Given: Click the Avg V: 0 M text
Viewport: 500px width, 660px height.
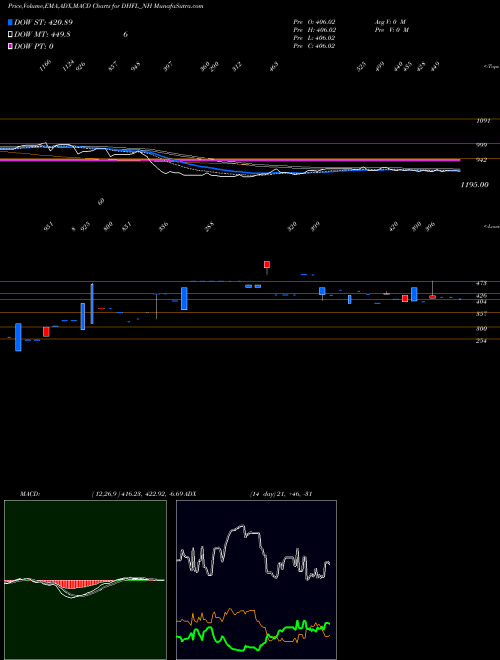Looking at the screenshot, I should click(x=389, y=22).
